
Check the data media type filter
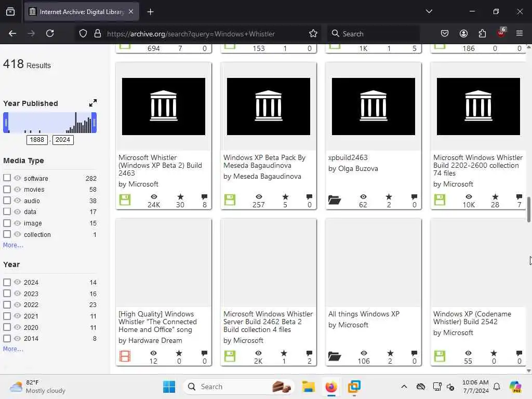(7, 211)
